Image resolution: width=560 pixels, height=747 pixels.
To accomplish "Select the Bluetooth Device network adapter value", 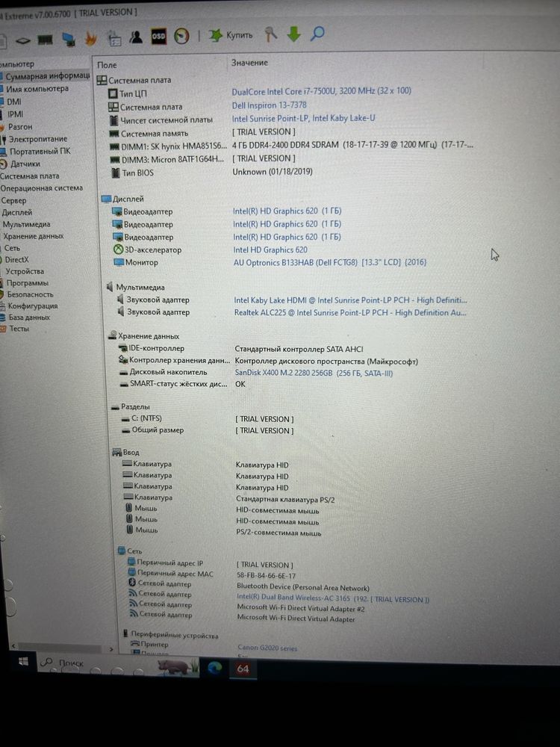I will [303, 587].
